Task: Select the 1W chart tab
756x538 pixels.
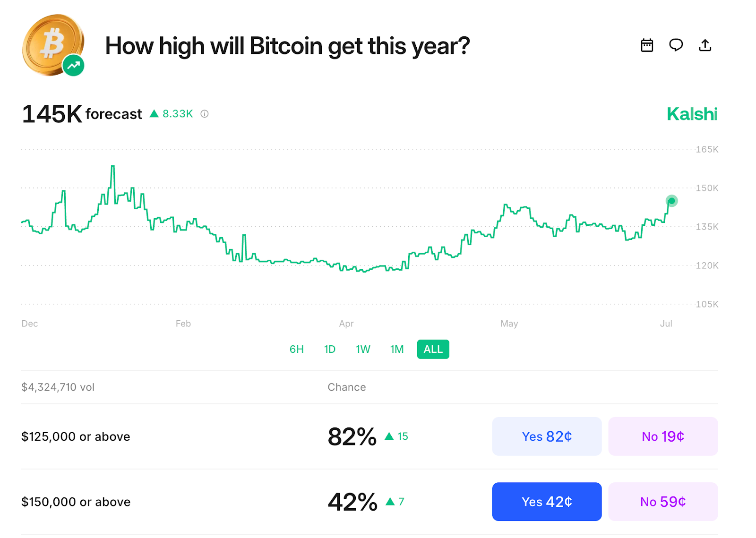Action: coord(362,349)
